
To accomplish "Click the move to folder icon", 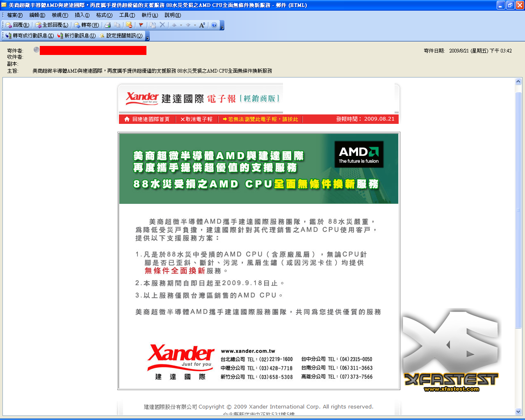I will pos(153,25).
